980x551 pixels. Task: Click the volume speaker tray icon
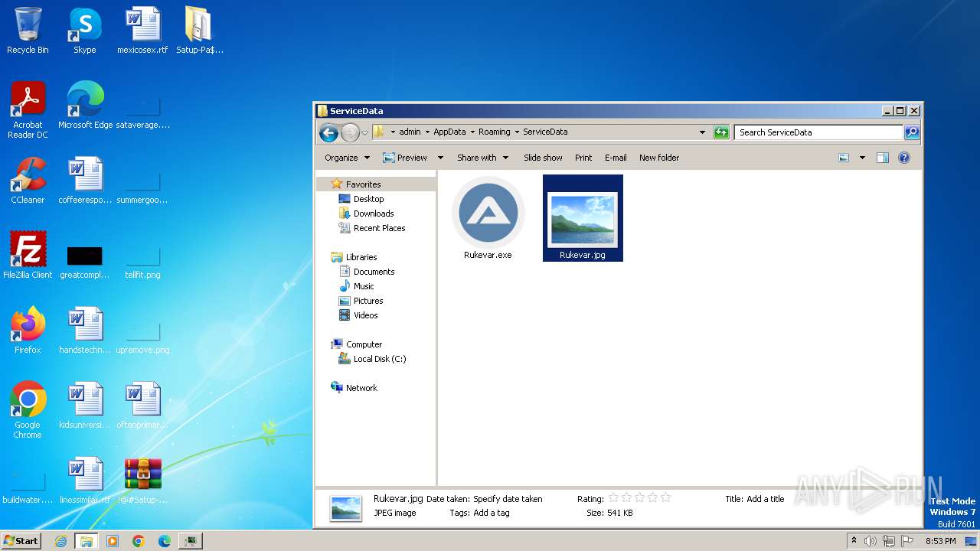pos(871,541)
